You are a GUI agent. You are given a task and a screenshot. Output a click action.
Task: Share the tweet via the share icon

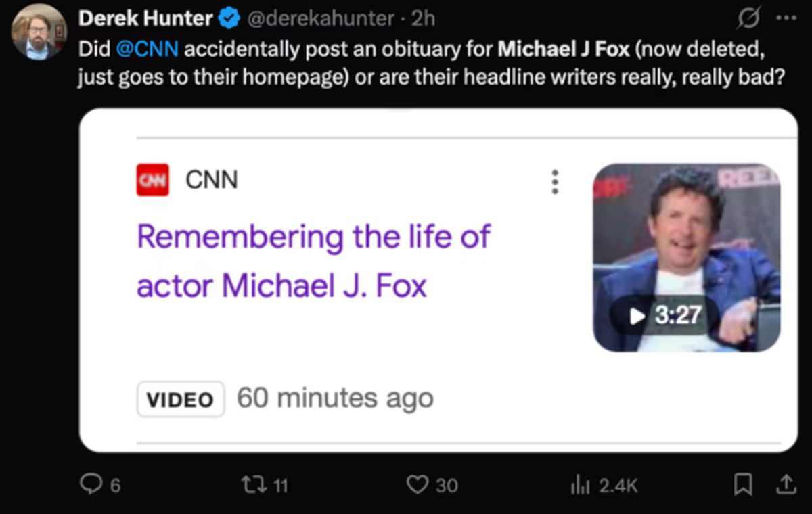click(786, 484)
